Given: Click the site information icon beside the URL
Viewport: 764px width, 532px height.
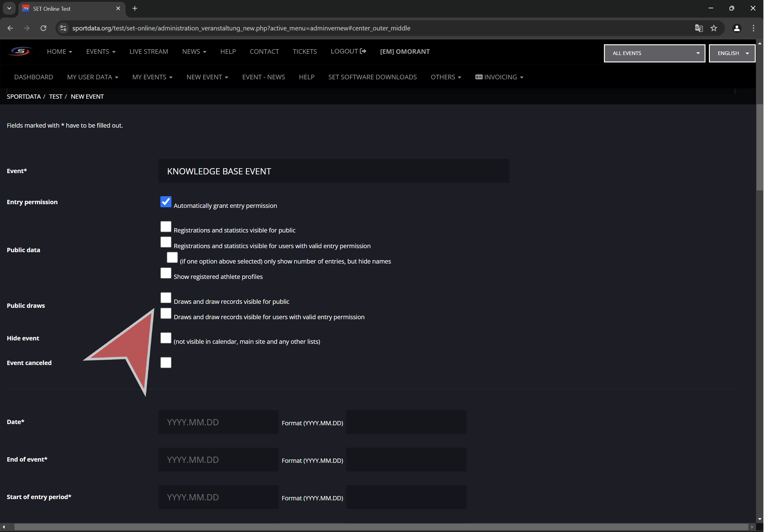Looking at the screenshot, I should pyautogui.click(x=63, y=28).
